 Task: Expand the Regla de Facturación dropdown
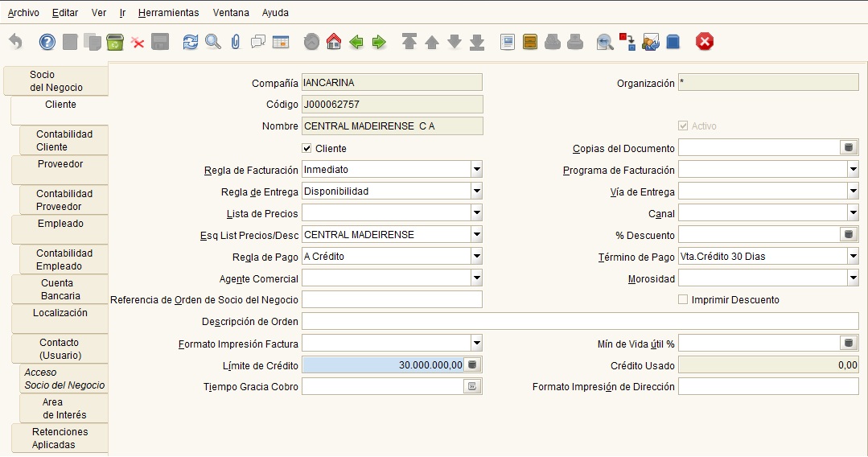[476, 170]
